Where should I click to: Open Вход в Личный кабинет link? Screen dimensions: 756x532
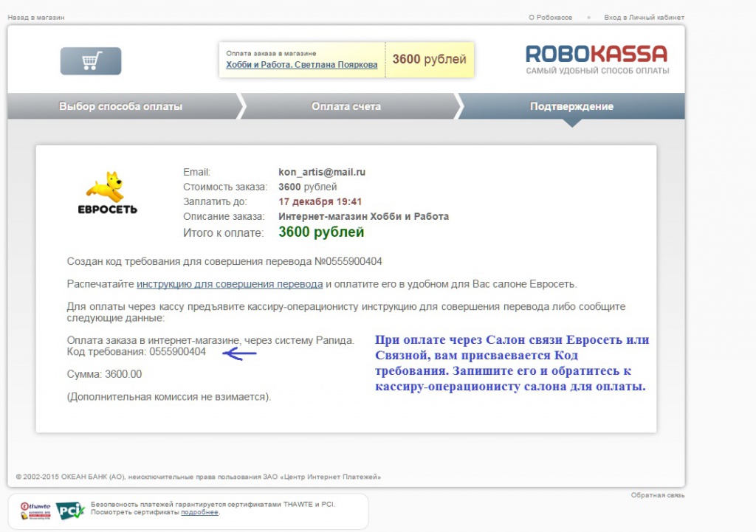(644, 18)
